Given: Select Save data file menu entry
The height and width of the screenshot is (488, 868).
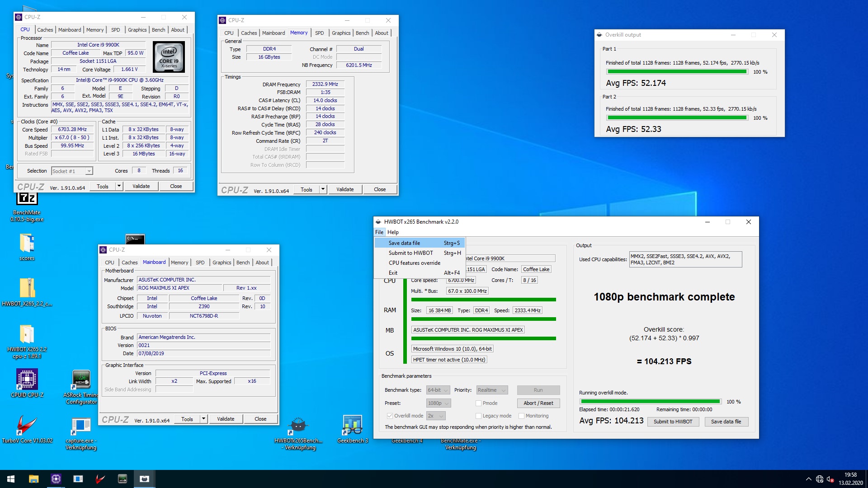Looking at the screenshot, I should click(420, 243).
